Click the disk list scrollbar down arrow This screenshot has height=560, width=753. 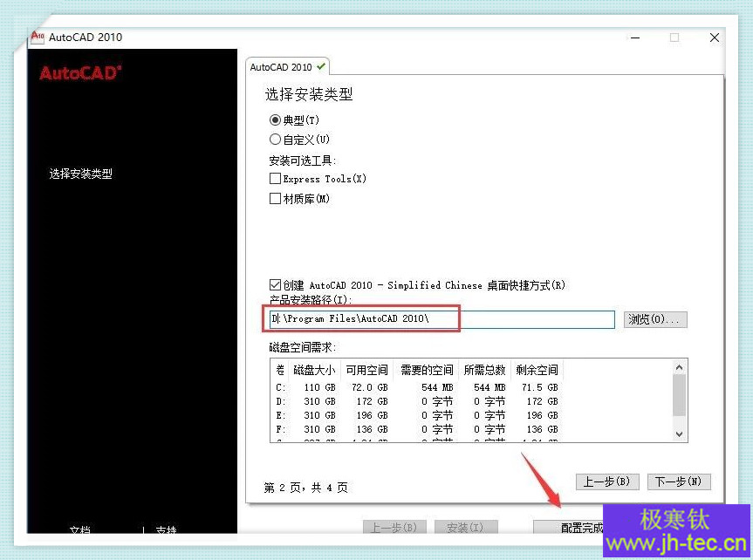tap(679, 434)
